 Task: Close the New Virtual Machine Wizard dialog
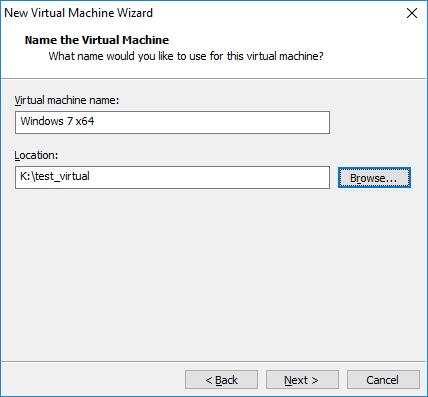[x=412, y=13]
